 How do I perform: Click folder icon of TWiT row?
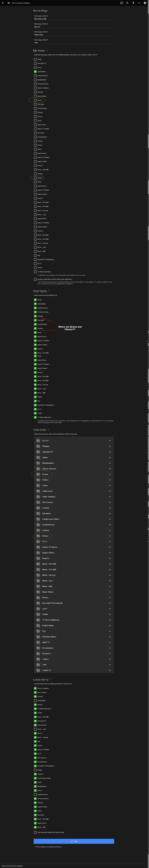(38, 665)
